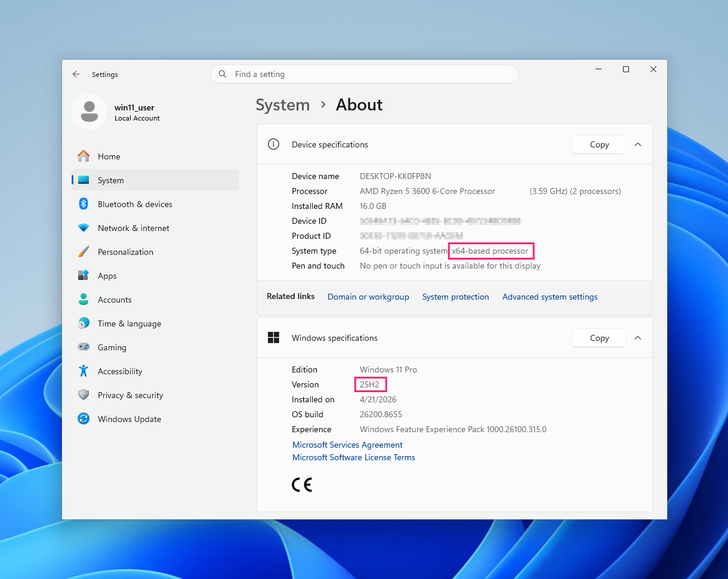The height and width of the screenshot is (579, 728).
Task: Click OS build 26200.8655 value
Action: pos(381,414)
